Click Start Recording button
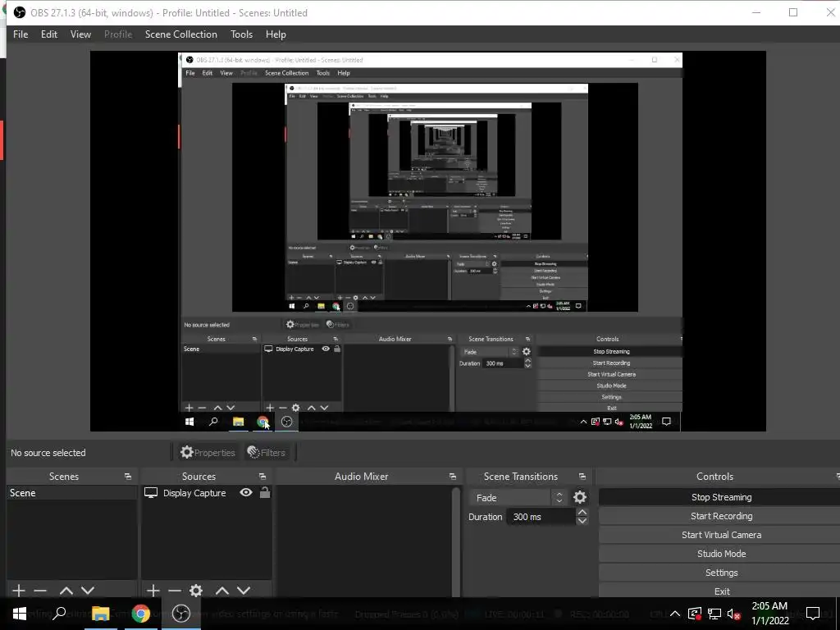This screenshot has width=840, height=630. tap(721, 516)
